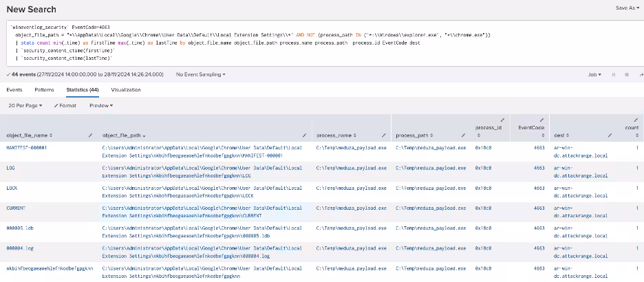
Task: Click the Format button
Action: 66,105
